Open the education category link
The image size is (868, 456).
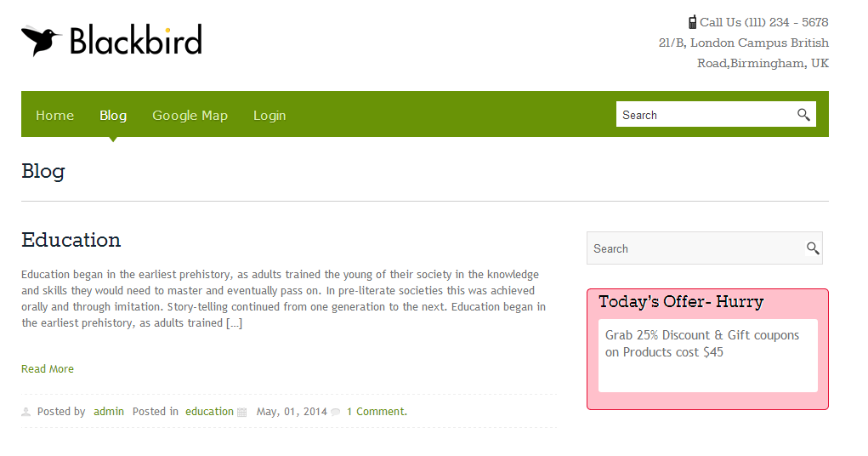[209, 411]
